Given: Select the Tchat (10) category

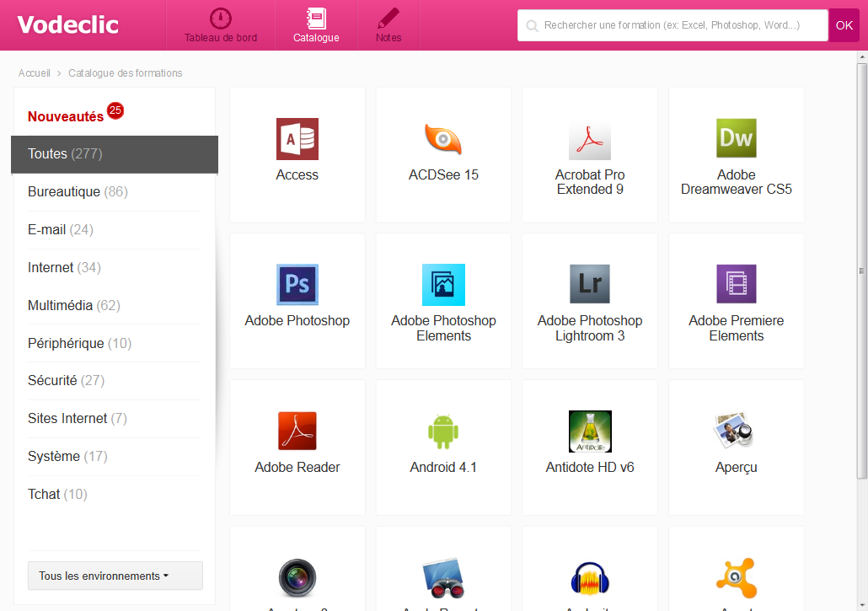Looking at the screenshot, I should (x=115, y=494).
